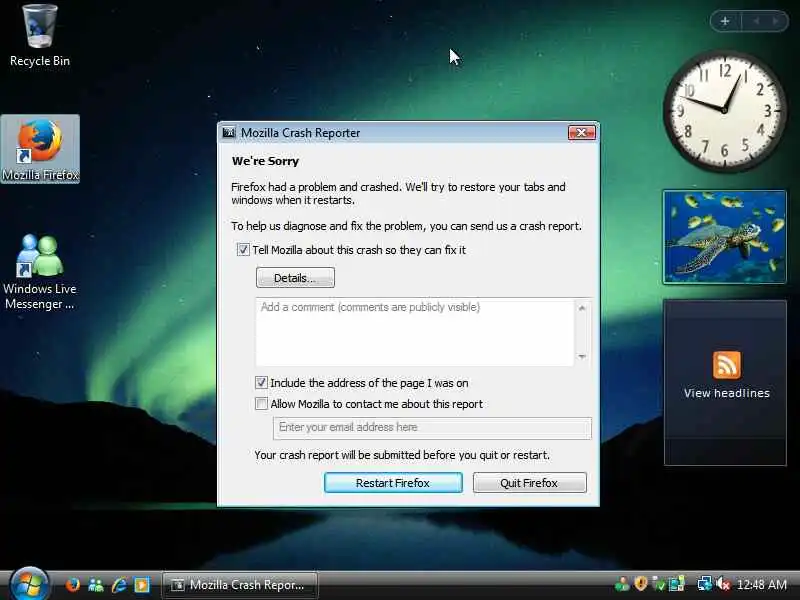
Task: Toggle Tell Mozilla about this crash checkbox
Action: (243, 250)
